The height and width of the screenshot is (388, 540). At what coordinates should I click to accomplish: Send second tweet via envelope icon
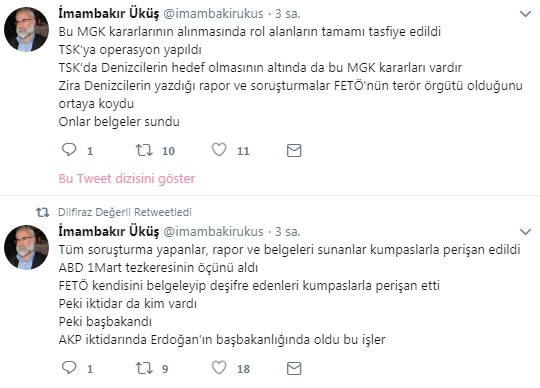click(x=294, y=368)
